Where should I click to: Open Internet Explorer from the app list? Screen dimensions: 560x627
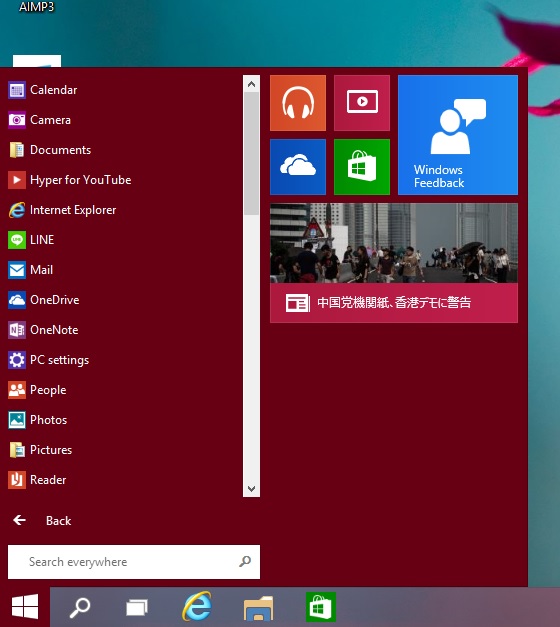[17, 210]
